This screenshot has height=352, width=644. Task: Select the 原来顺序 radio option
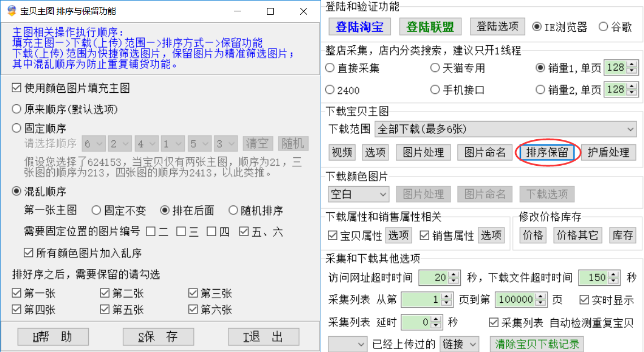click(x=17, y=109)
